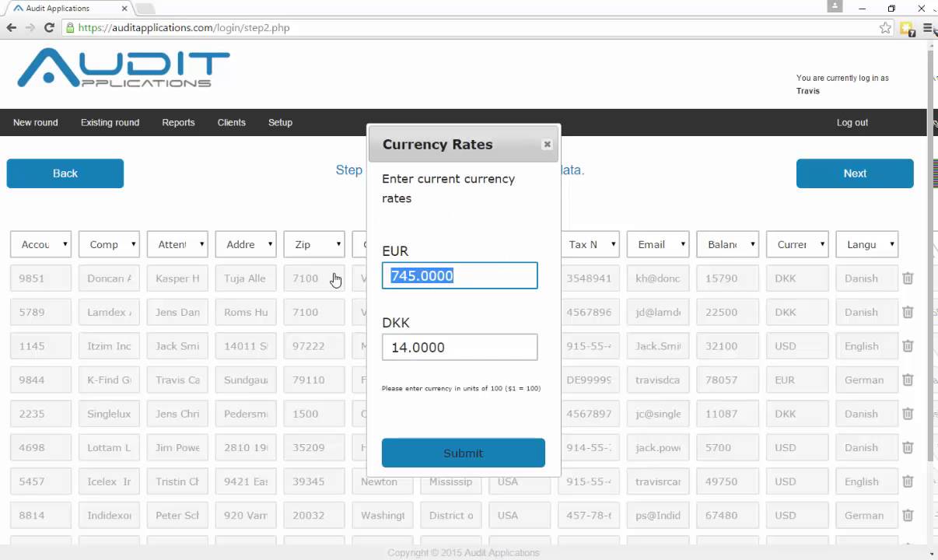Open the Address column dropdown

pyautogui.click(x=246, y=244)
